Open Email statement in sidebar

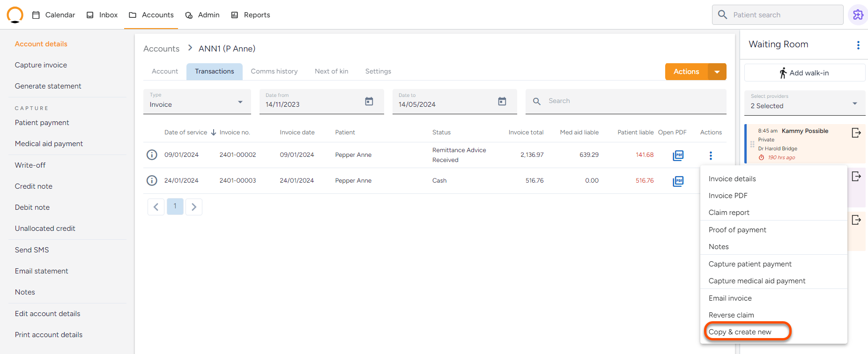(x=41, y=271)
